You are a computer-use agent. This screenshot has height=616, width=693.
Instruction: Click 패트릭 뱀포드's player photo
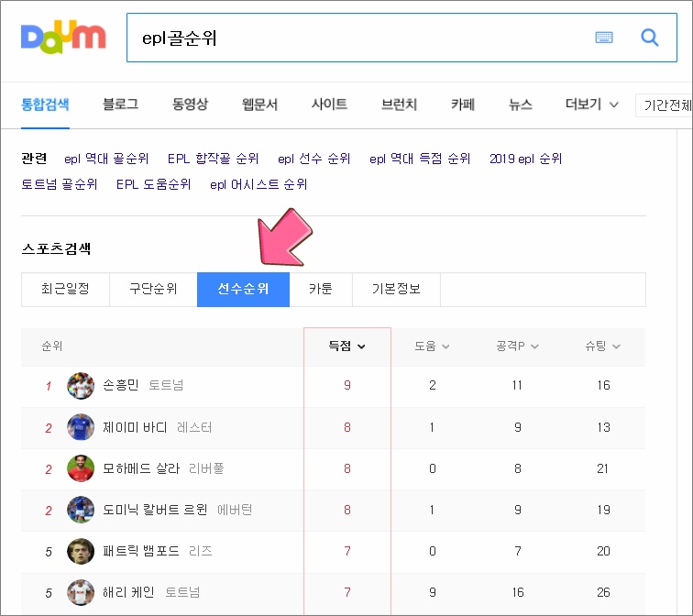coord(81,551)
